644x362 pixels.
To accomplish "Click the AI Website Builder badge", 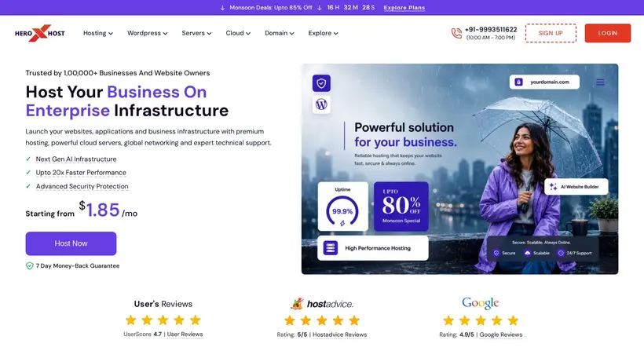I will tap(576, 187).
